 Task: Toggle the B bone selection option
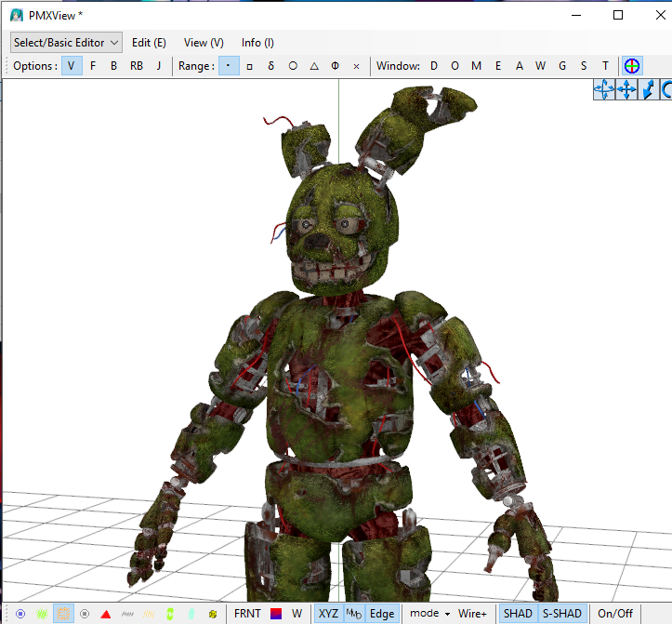113,66
